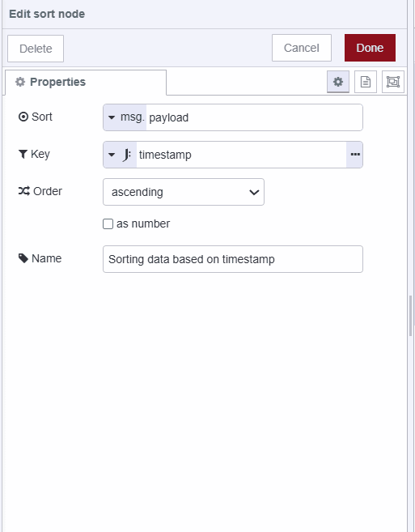Click the Name label
This screenshot has width=415, height=532.
pos(46,258)
